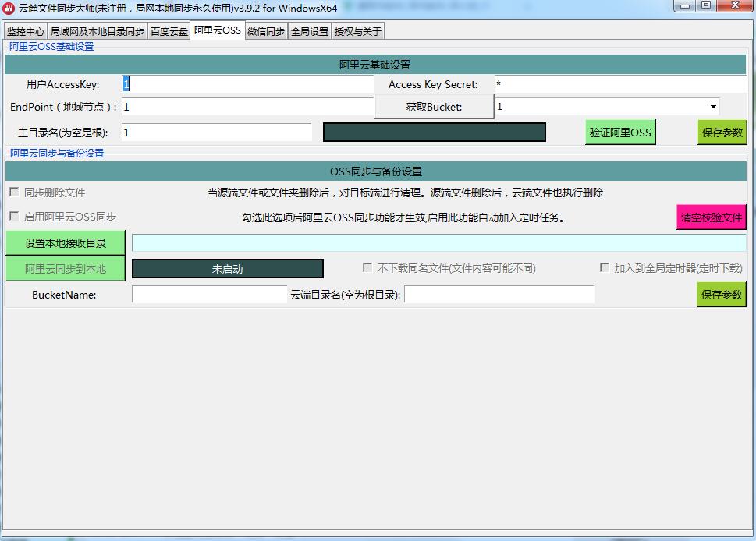Click the 阿里云同步与备份设置 group label
The image size is (756, 541).
[57, 154]
